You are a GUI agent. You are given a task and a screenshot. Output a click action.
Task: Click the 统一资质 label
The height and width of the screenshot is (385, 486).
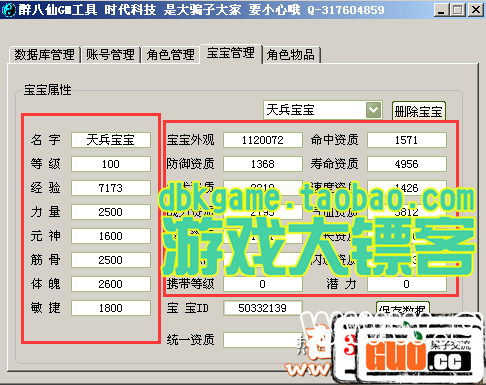191,340
